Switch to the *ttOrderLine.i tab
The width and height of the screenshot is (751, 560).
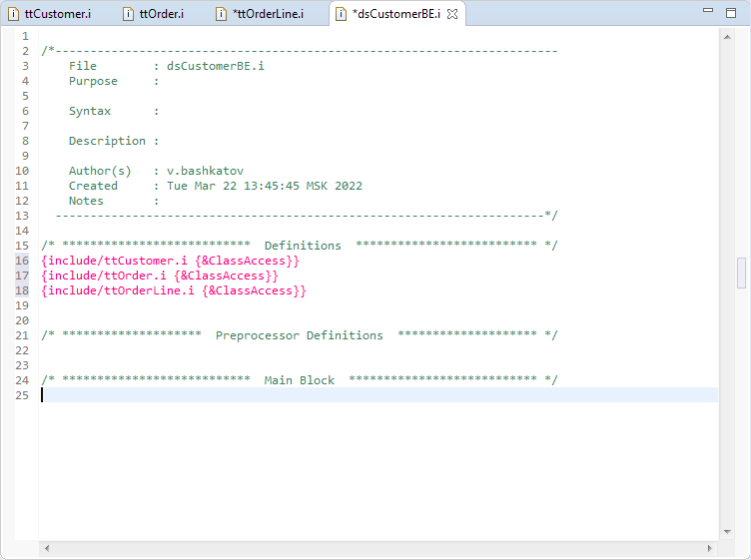click(x=269, y=14)
